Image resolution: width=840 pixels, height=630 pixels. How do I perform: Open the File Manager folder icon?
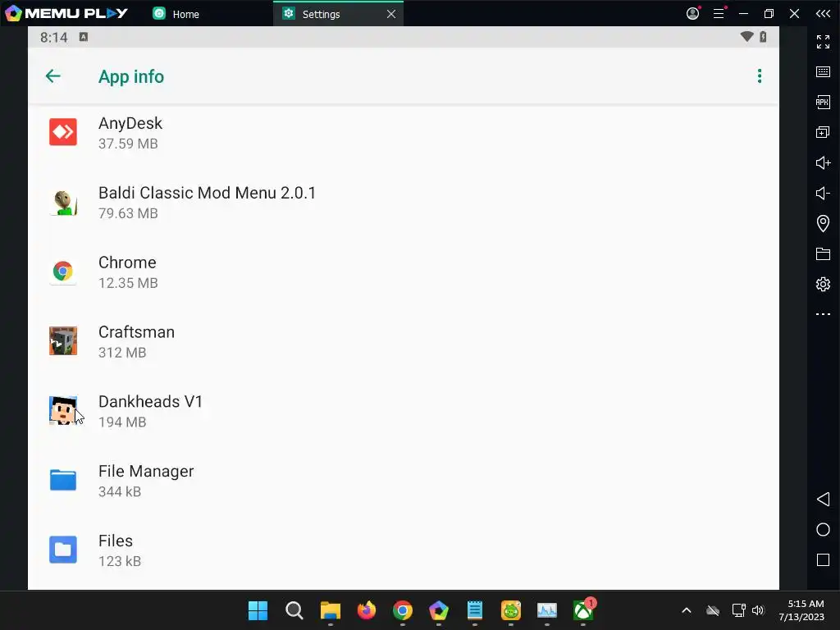tap(63, 480)
